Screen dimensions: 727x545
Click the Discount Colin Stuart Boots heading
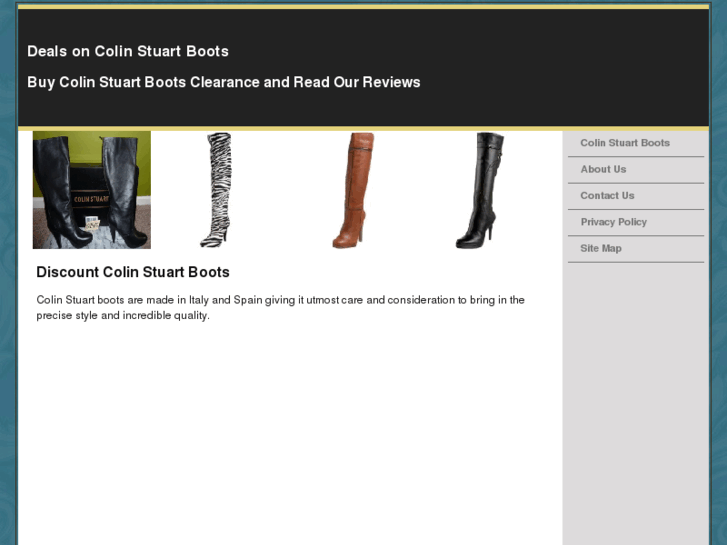pyautogui.click(x=133, y=272)
